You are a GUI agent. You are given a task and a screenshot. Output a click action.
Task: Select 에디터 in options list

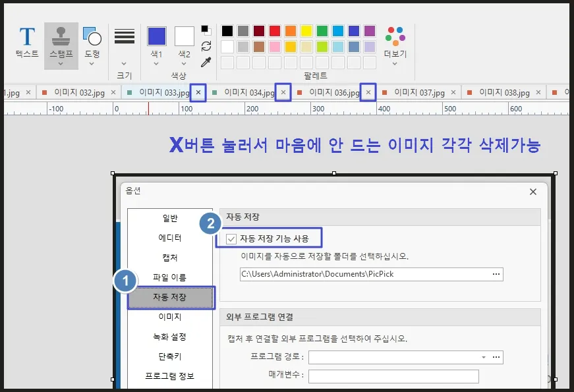(x=170, y=238)
